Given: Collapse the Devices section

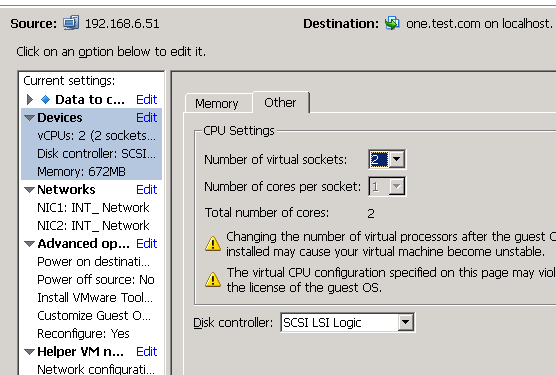Looking at the screenshot, I should [29, 118].
